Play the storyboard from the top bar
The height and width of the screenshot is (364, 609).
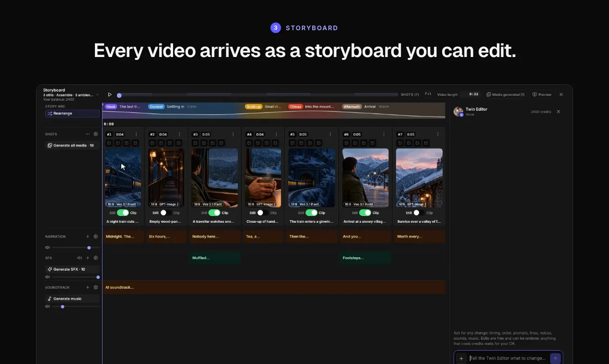(x=110, y=95)
